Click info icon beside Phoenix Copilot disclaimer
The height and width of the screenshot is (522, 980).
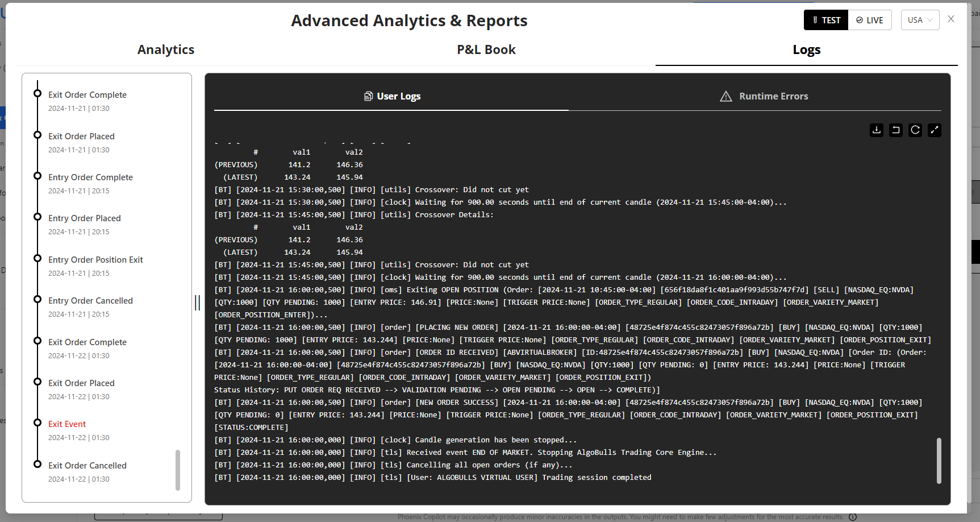(x=853, y=517)
